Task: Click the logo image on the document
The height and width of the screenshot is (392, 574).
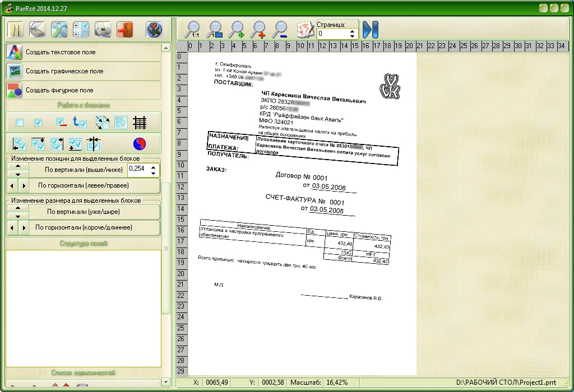Action: pyautogui.click(x=390, y=86)
